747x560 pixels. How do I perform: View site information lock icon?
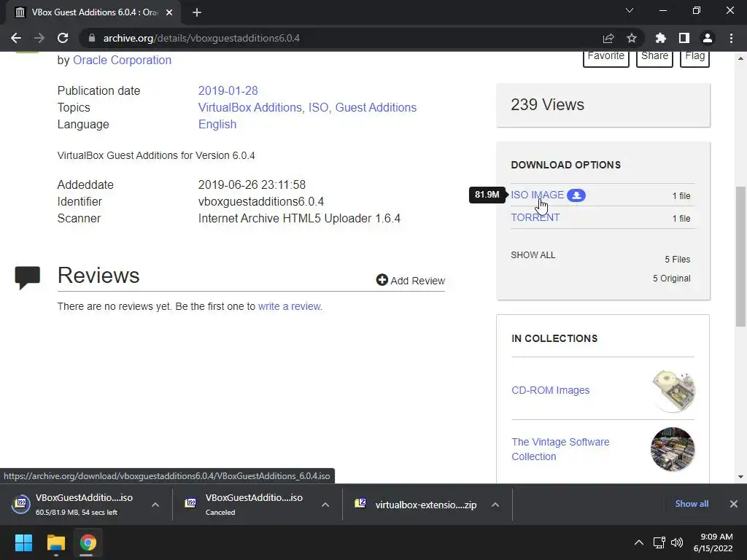coord(92,38)
